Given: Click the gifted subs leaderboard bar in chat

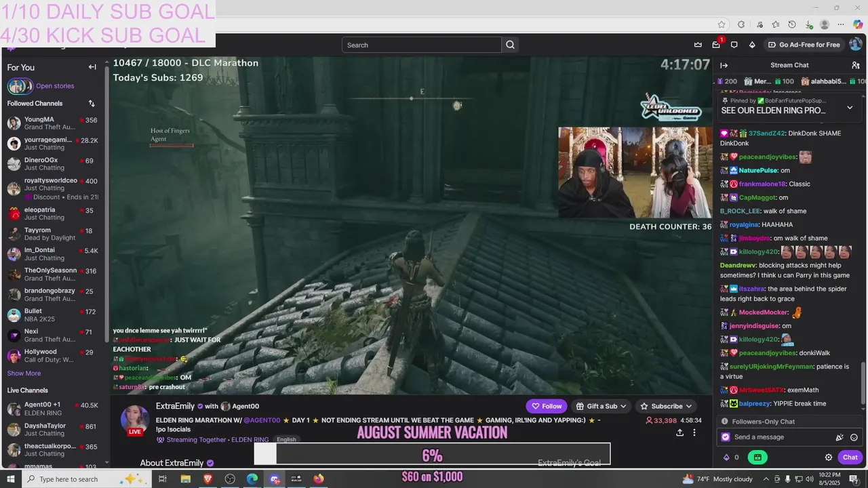Looking at the screenshot, I should tap(790, 81).
